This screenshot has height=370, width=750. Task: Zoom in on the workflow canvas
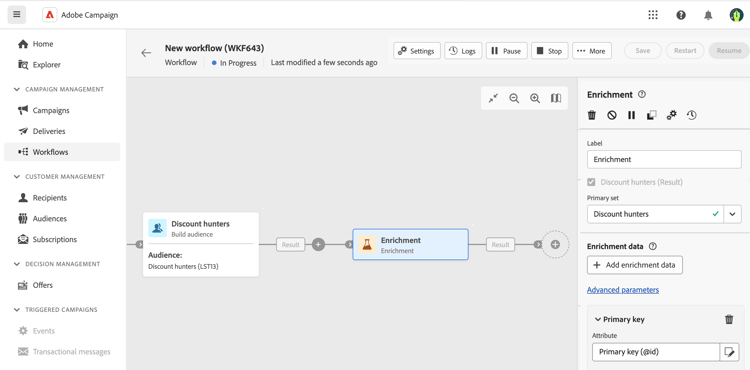[x=535, y=98]
